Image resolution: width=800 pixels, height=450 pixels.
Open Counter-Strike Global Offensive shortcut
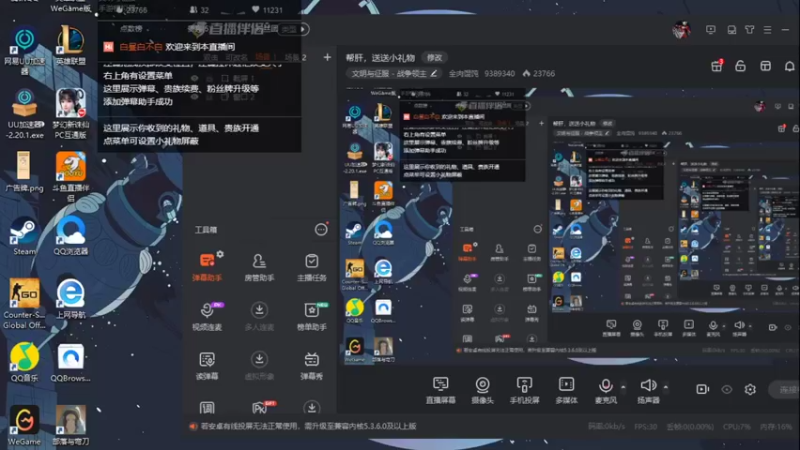coord(24,304)
